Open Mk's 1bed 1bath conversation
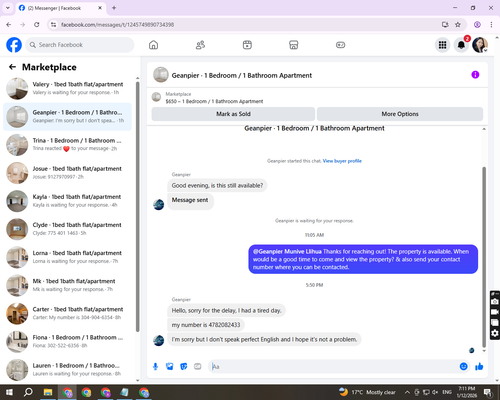500x400 pixels. pyautogui.click(x=67, y=285)
